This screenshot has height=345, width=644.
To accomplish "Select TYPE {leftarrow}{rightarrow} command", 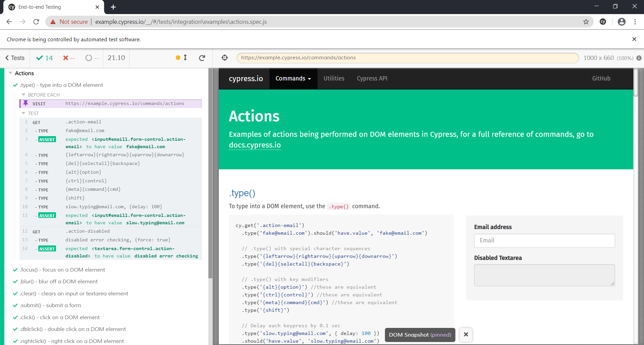I will (x=111, y=155).
